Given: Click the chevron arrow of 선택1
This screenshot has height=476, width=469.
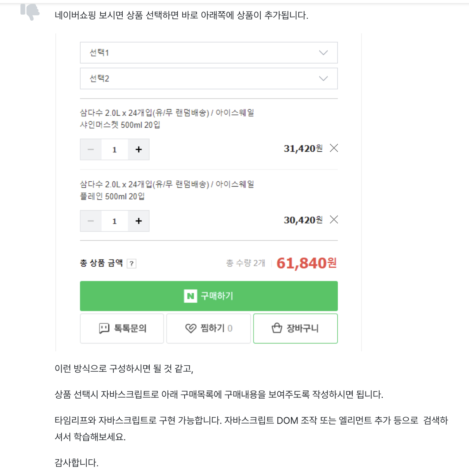Looking at the screenshot, I should pos(323,53).
